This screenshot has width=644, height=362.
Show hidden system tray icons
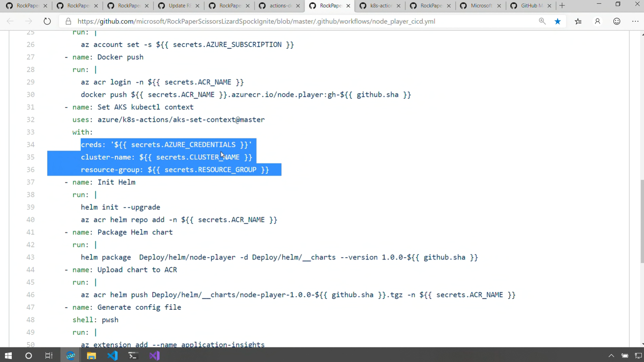point(611,356)
